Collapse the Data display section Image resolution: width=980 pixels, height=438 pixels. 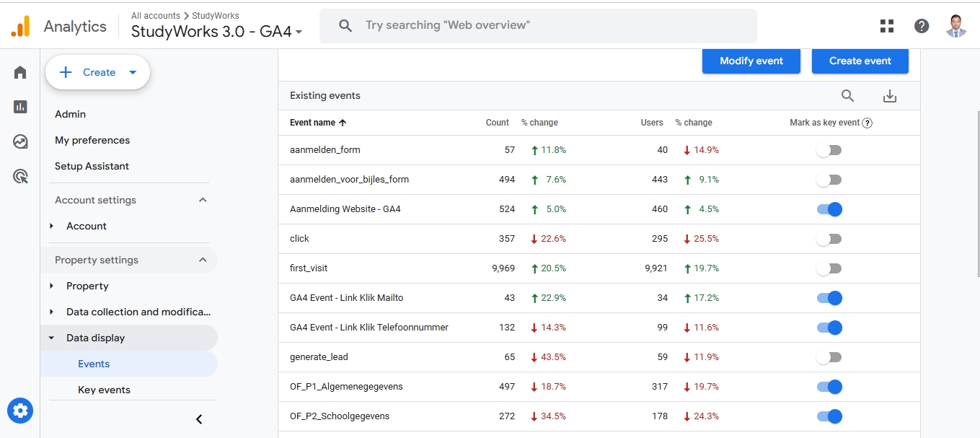(x=51, y=338)
